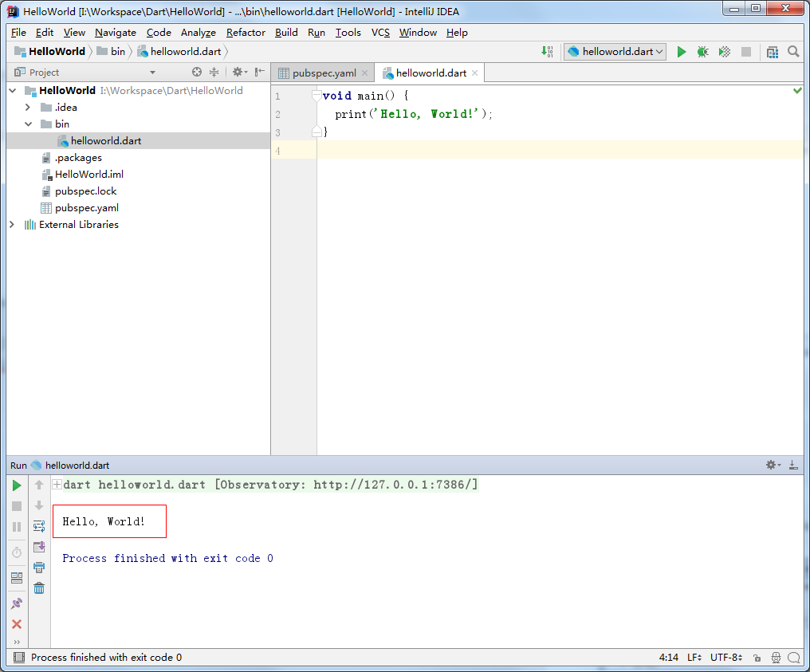Toggle read-only lock in status bar
The image size is (810, 672).
pos(757,658)
